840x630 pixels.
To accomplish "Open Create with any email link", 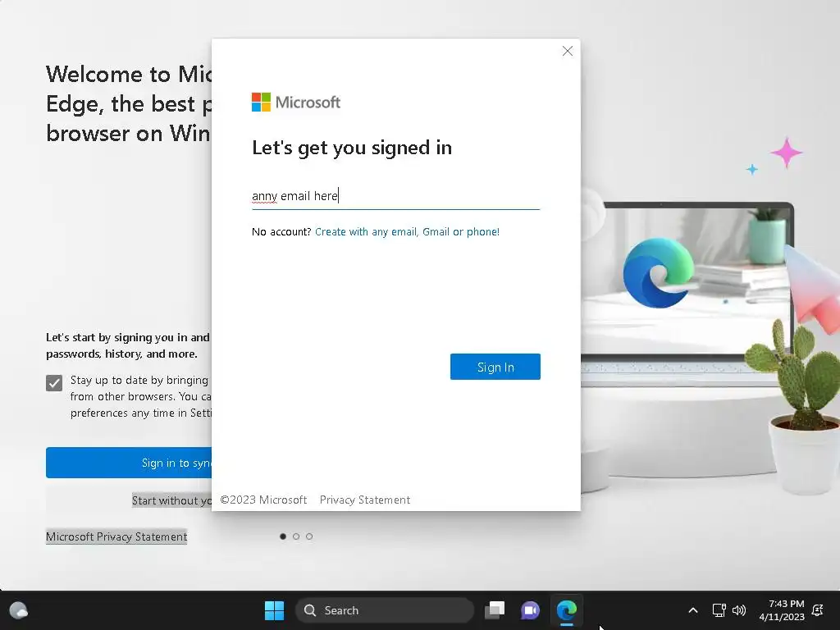I will pos(407,231).
